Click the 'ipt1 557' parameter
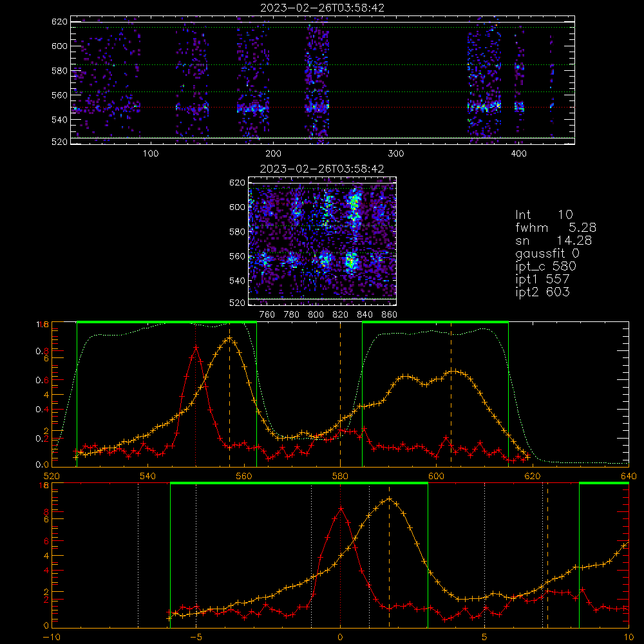Viewport: 644px width, 644px height. (x=542, y=279)
